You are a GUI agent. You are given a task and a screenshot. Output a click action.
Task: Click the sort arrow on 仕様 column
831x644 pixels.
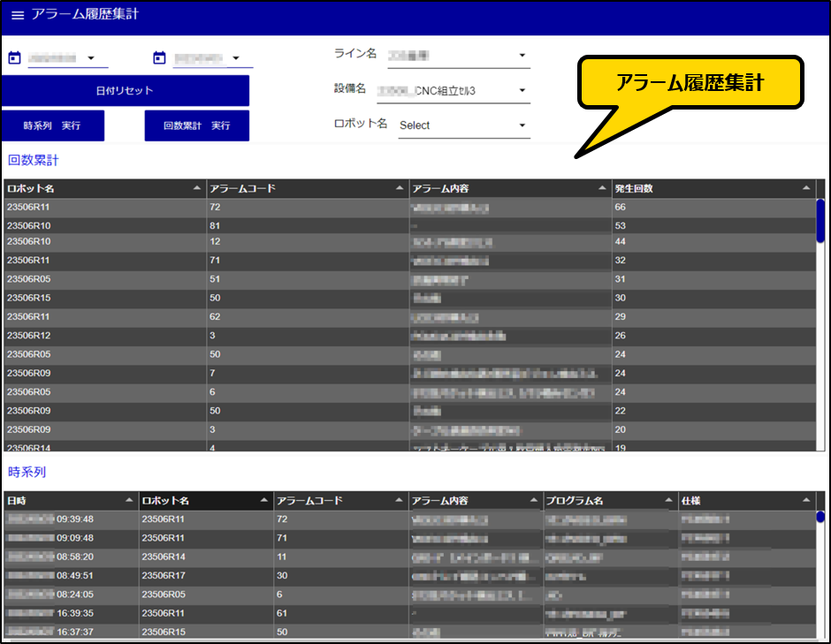(x=806, y=499)
